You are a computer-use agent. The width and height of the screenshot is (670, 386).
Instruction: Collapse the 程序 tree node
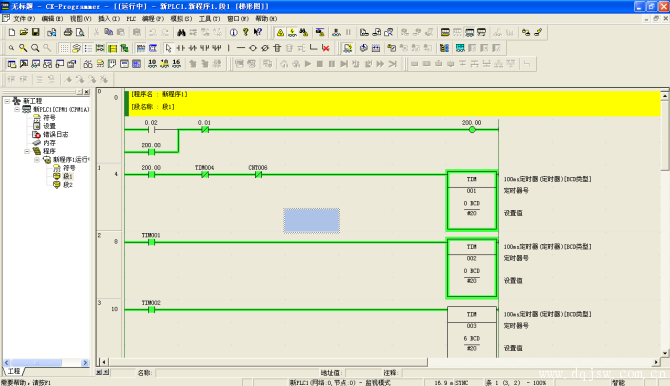pyautogui.click(x=27, y=151)
